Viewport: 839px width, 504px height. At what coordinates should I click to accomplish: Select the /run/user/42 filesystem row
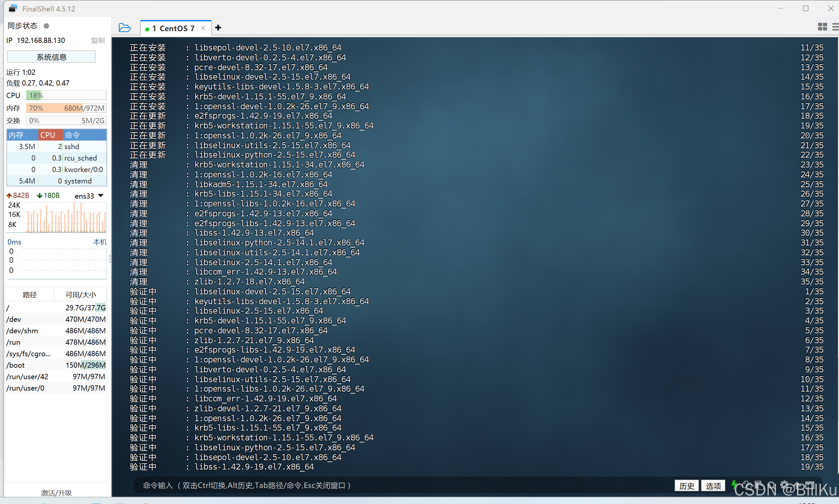[x=56, y=377]
